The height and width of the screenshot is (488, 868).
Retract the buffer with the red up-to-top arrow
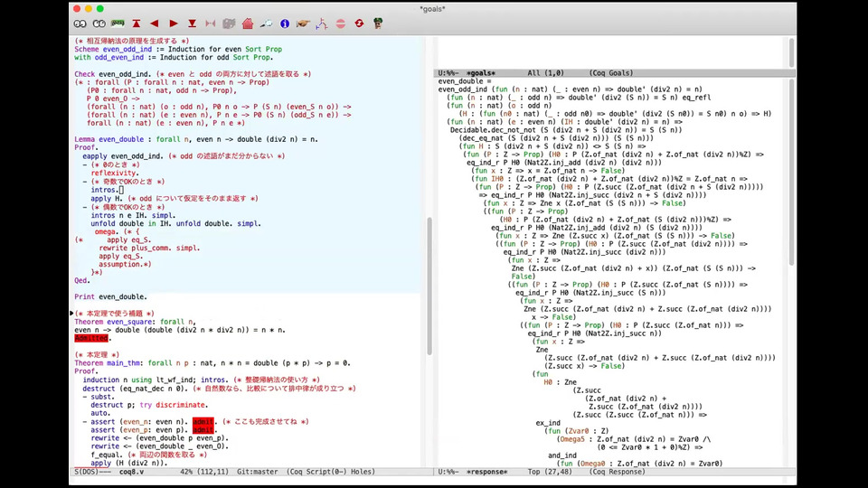click(137, 23)
